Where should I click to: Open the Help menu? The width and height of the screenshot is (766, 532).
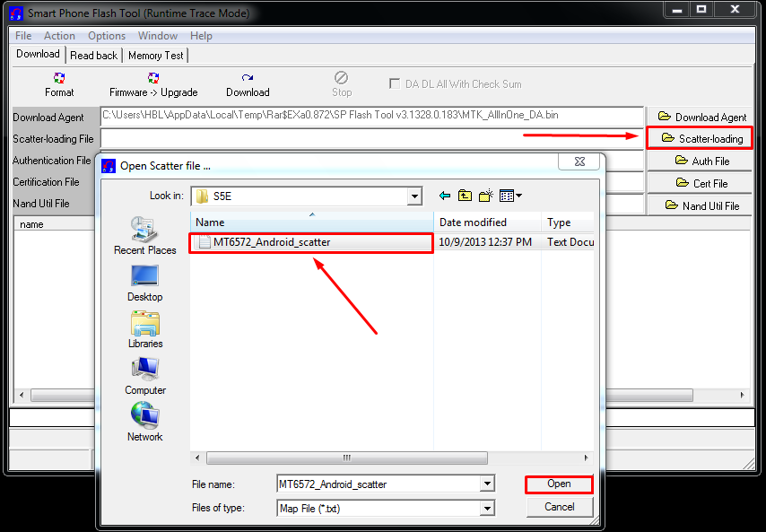(x=201, y=36)
